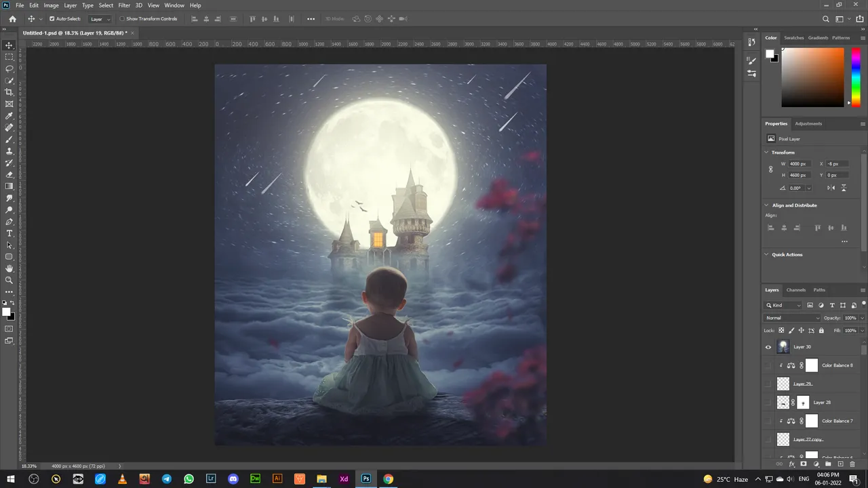Lock transparent pixels in Layers panel
Screen dimensions: 868x488
781,330
